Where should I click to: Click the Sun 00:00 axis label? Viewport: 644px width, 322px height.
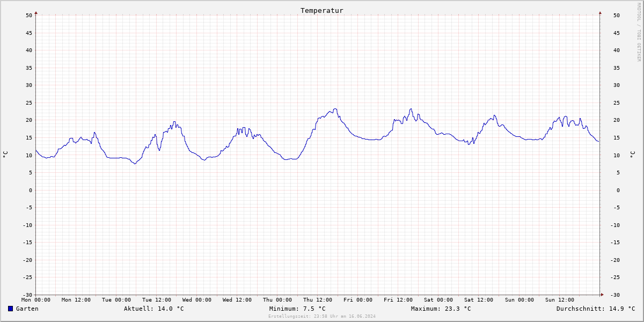pyautogui.click(x=519, y=300)
